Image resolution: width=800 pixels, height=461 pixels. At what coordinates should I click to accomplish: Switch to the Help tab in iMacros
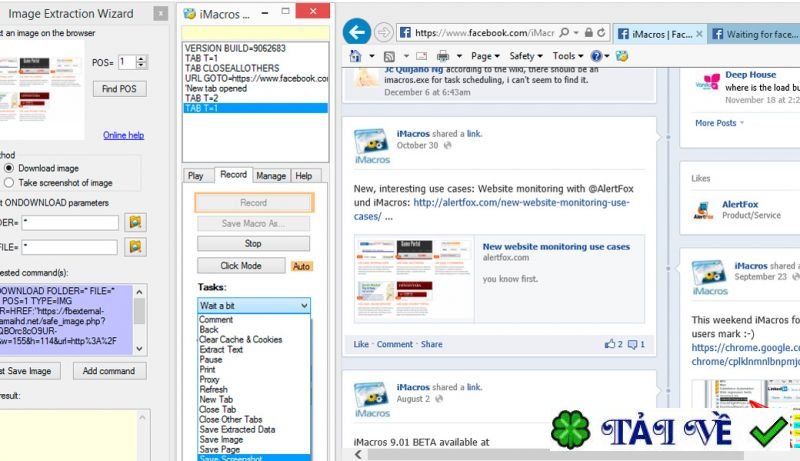(304, 176)
